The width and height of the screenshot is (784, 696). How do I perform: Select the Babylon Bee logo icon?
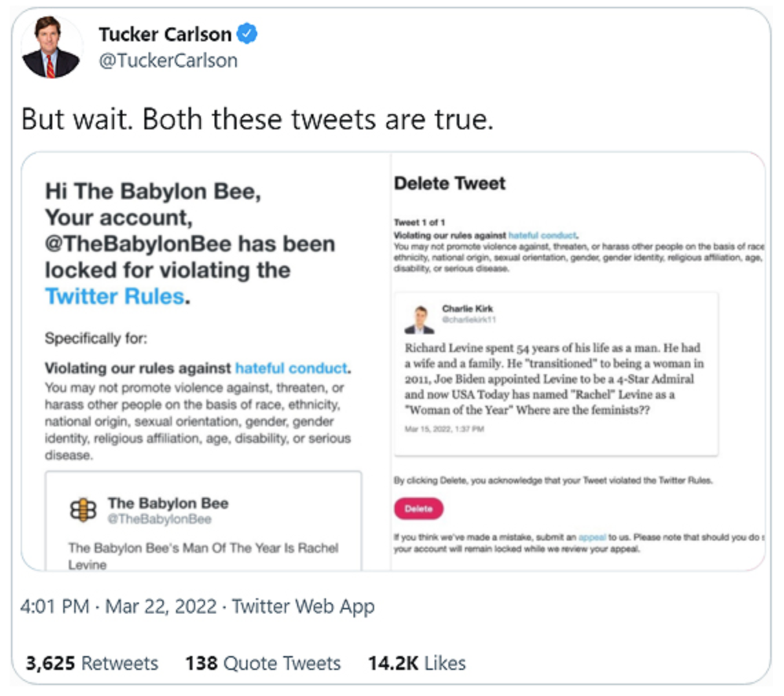click(x=82, y=509)
